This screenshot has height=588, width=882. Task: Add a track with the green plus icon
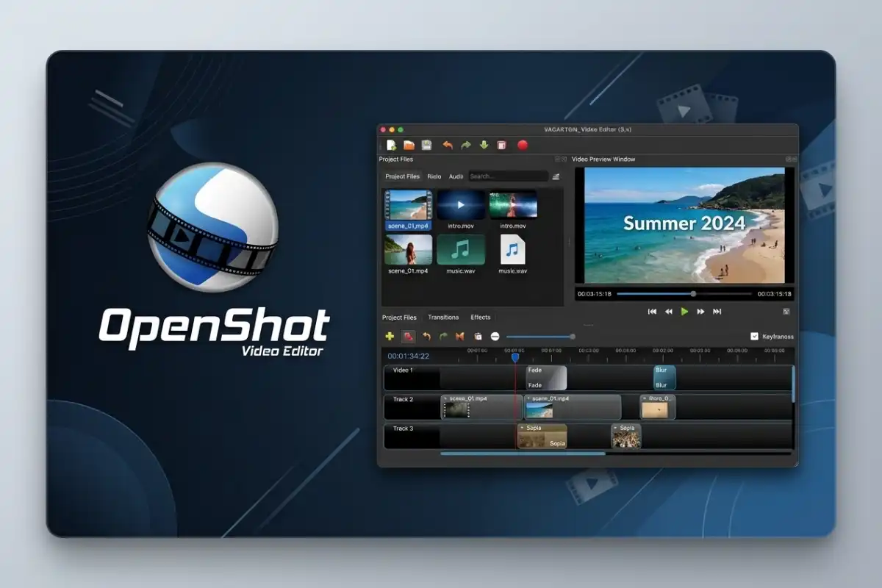pos(390,336)
